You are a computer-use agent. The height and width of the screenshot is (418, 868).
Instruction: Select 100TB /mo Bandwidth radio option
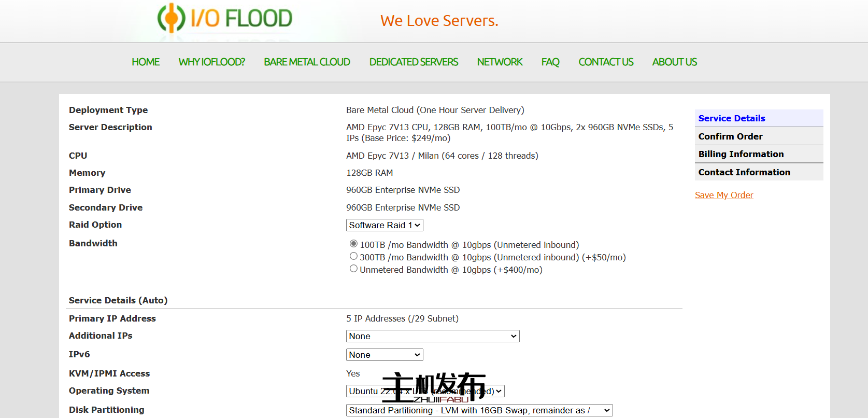point(353,244)
